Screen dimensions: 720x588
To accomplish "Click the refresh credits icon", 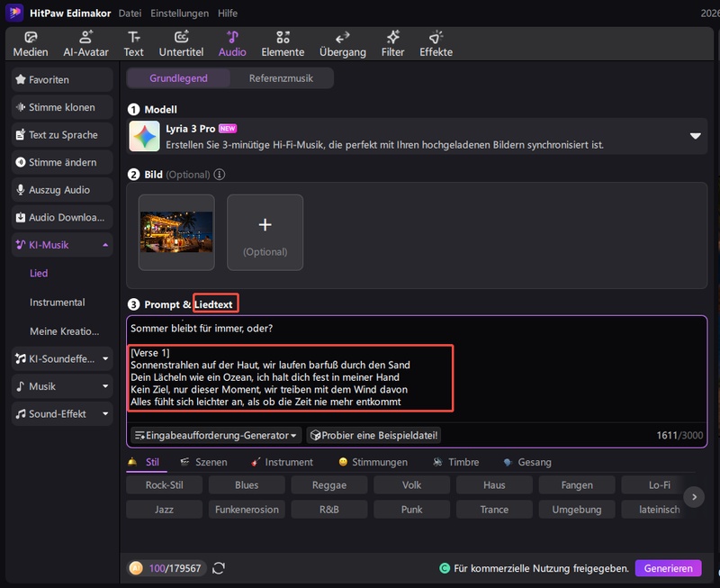I will (x=219, y=568).
